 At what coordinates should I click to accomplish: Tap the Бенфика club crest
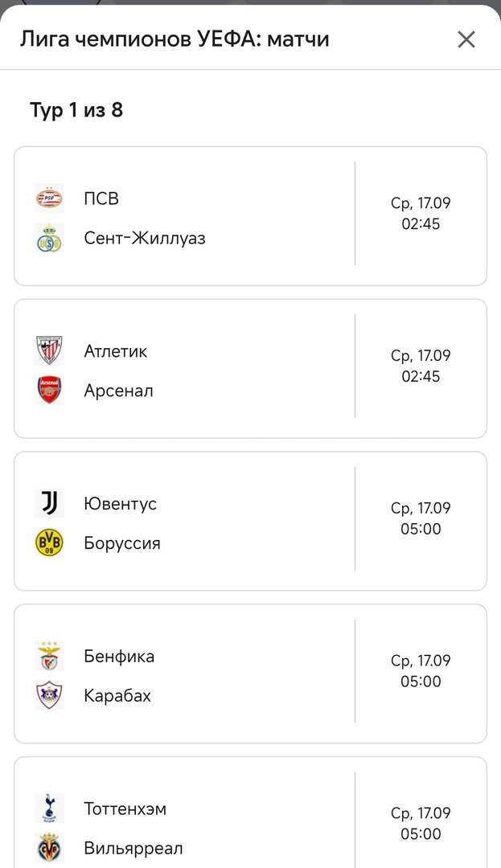click(49, 656)
